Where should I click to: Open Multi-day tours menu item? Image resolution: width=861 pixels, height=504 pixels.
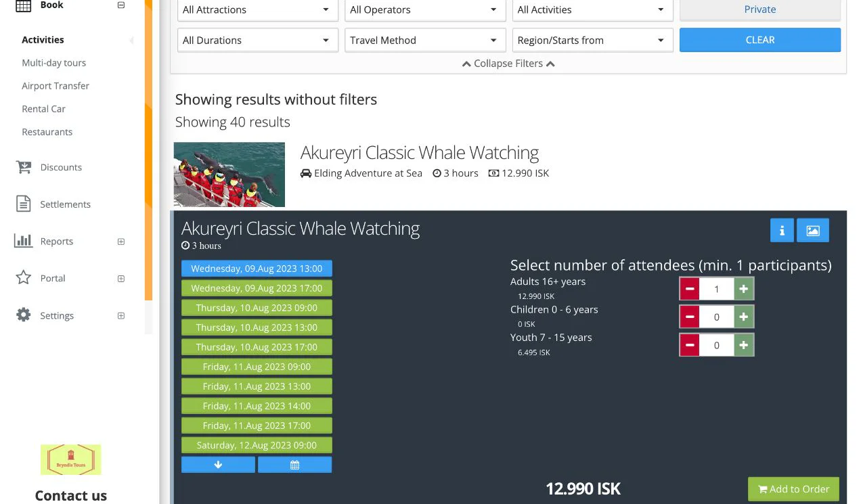54,63
